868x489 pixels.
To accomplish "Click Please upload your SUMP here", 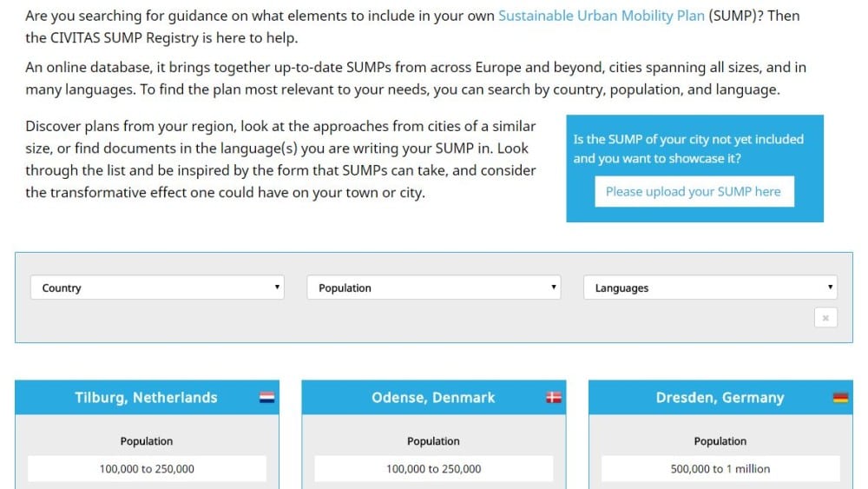I will pyautogui.click(x=694, y=192).
